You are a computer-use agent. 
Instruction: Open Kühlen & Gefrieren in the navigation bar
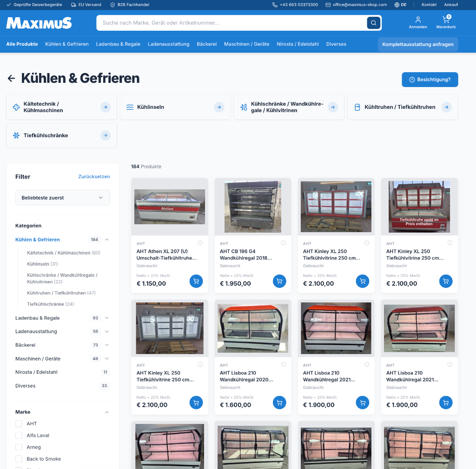[x=67, y=44]
